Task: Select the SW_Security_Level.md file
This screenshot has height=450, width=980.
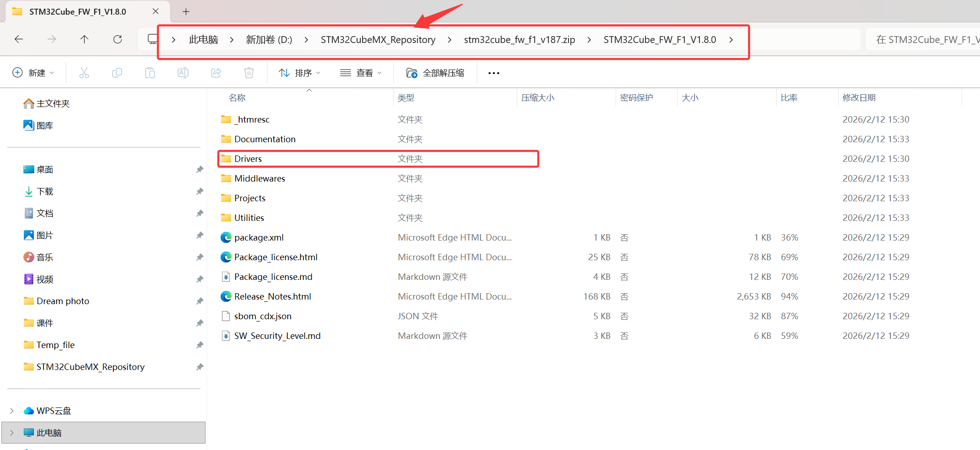Action: pos(277,336)
